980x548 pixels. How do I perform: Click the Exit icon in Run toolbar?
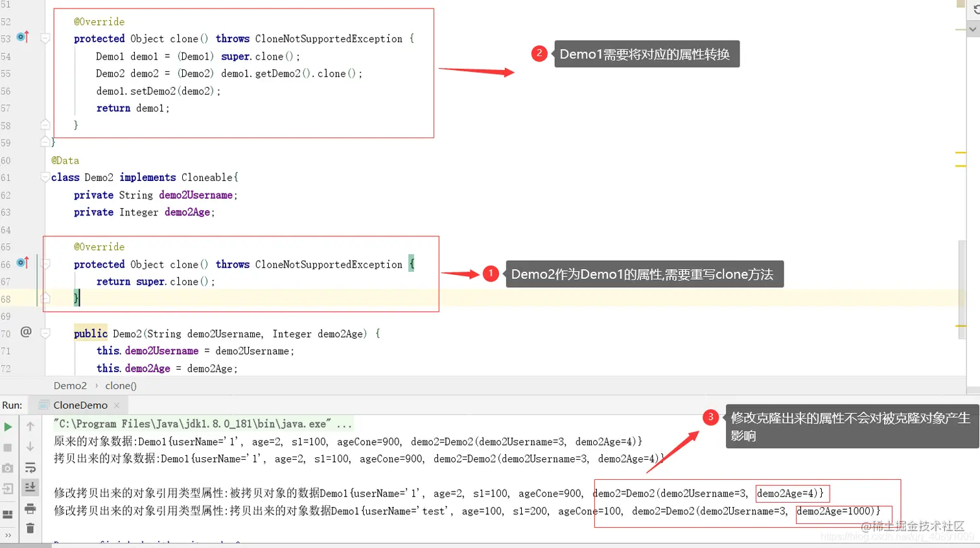pyautogui.click(x=8, y=489)
